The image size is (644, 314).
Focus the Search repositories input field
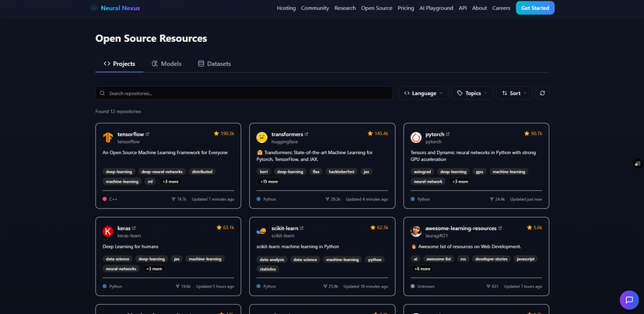243,93
